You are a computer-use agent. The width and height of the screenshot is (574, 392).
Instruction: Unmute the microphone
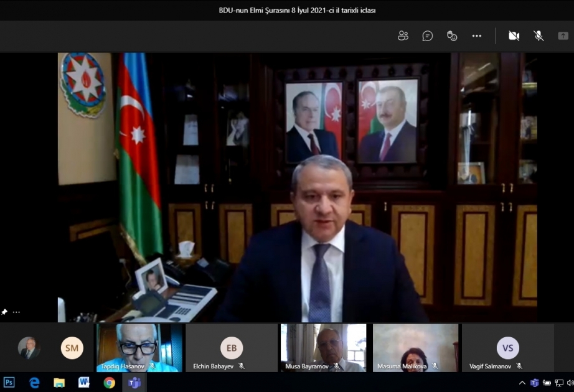[539, 35]
